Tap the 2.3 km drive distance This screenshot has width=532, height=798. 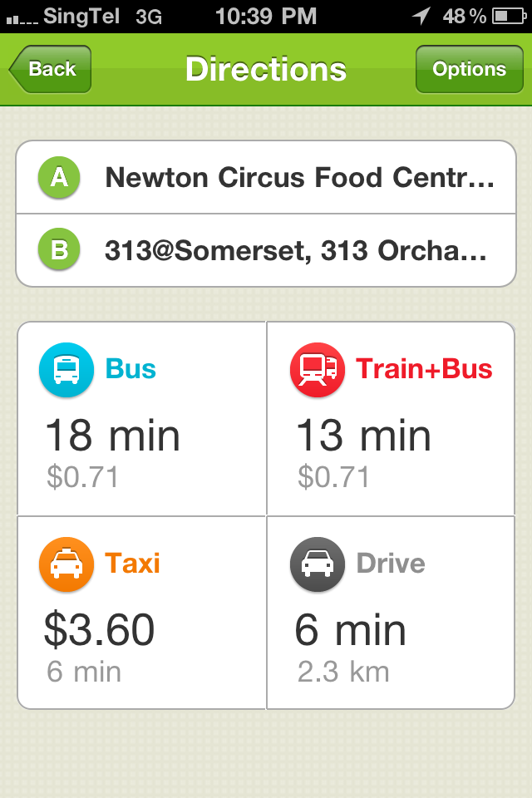tap(343, 672)
